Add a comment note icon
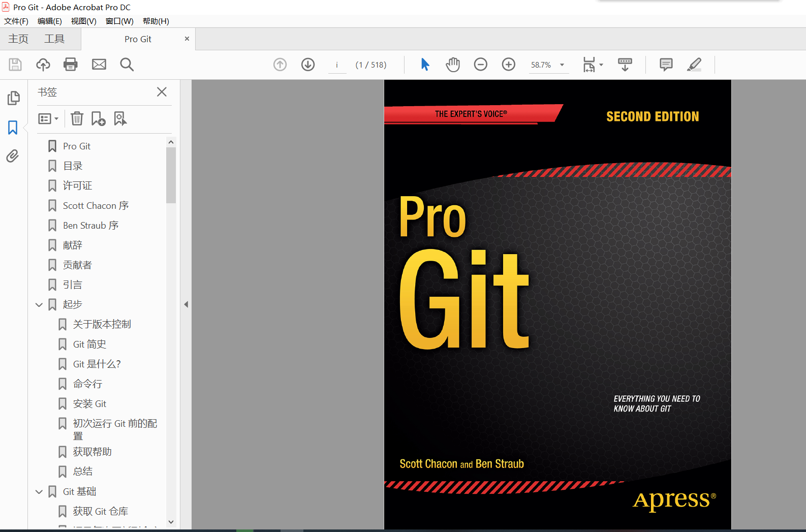The height and width of the screenshot is (532, 806). click(666, 65)
